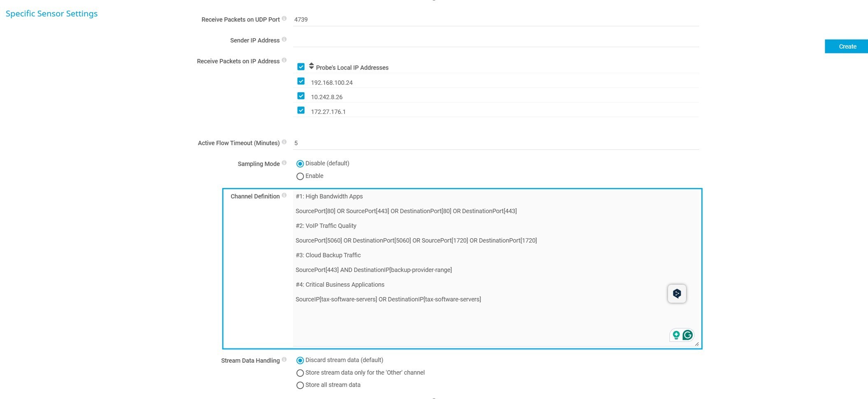Uncheck Probe's Local IP Addresses select-all checkbox
The image size is (868, 399).
pyautogui.click(x=301, y=67)
